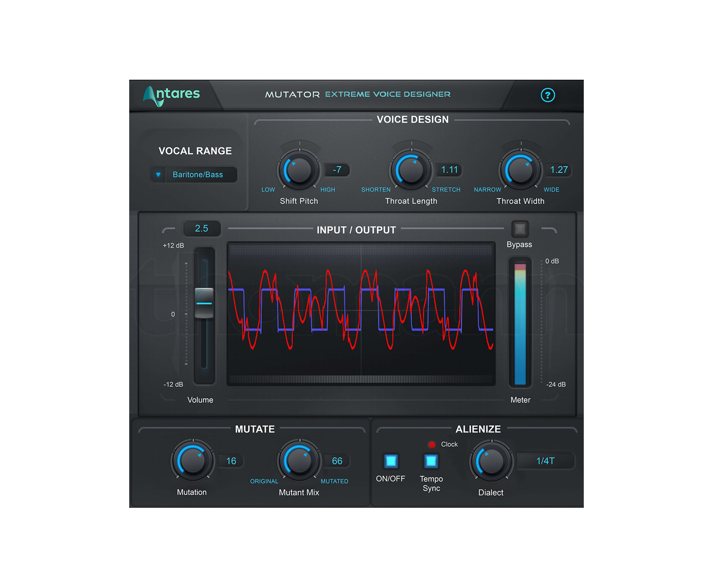Open the help question mark icon
The height and width of the screenshot is (588, 713).
548,95
